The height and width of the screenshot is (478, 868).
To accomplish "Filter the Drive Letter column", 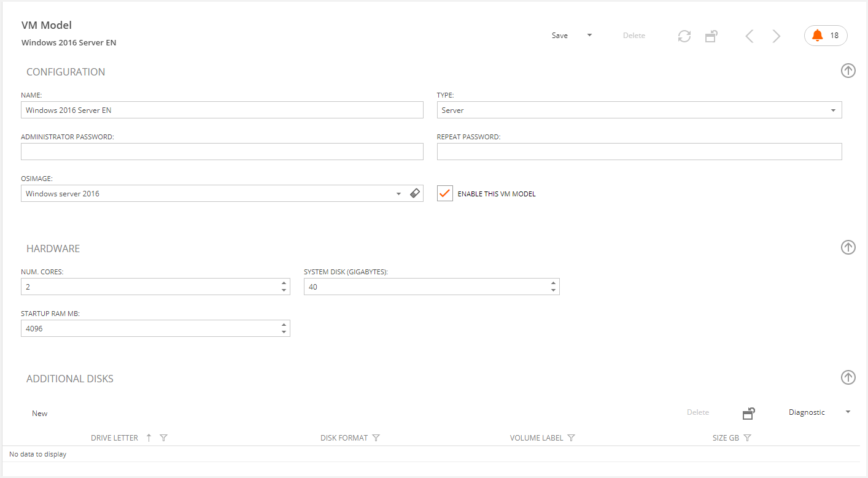I will point(163,438).
